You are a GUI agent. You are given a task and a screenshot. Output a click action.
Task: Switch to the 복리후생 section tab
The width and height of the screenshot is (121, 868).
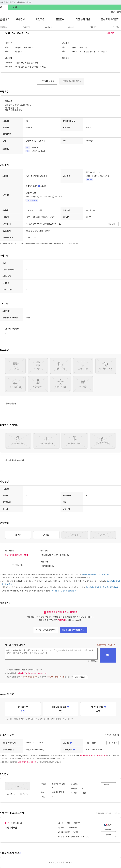pos(71,27)
